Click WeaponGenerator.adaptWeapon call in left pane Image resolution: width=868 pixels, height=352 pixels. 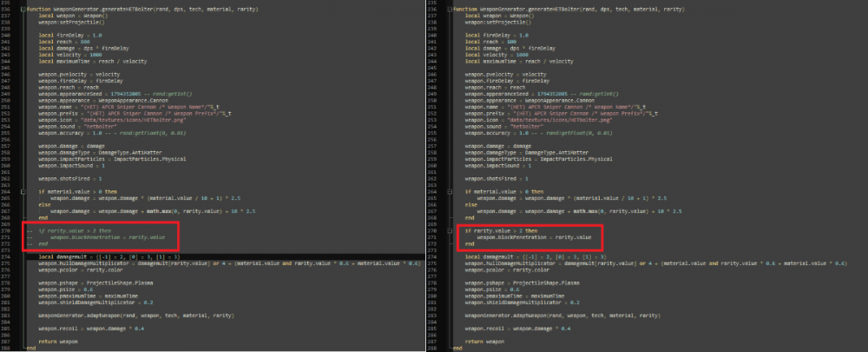pos(135,315)
